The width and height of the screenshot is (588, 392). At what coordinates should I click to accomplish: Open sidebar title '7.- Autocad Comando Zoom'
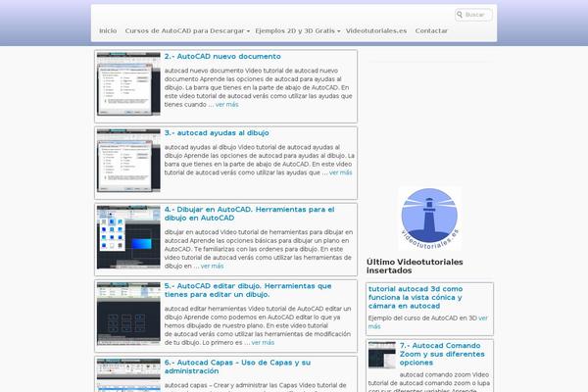(442, 354)
